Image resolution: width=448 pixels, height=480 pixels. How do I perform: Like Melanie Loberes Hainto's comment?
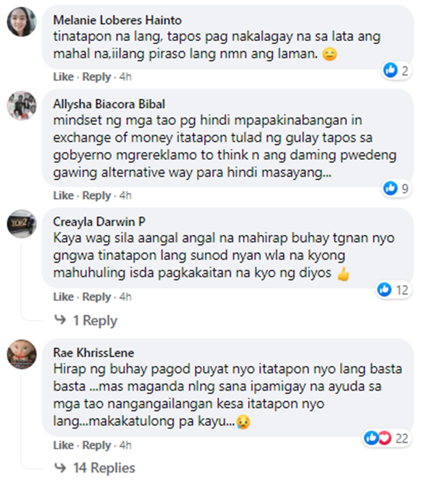(63, 77)
